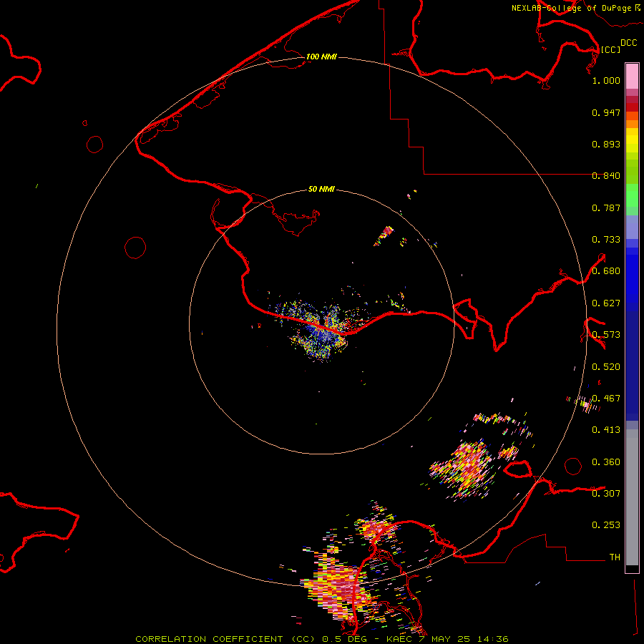Click the 0.253 color scale value
The image size is (644, 644).
pyautogui.click(x=606, y=525)
